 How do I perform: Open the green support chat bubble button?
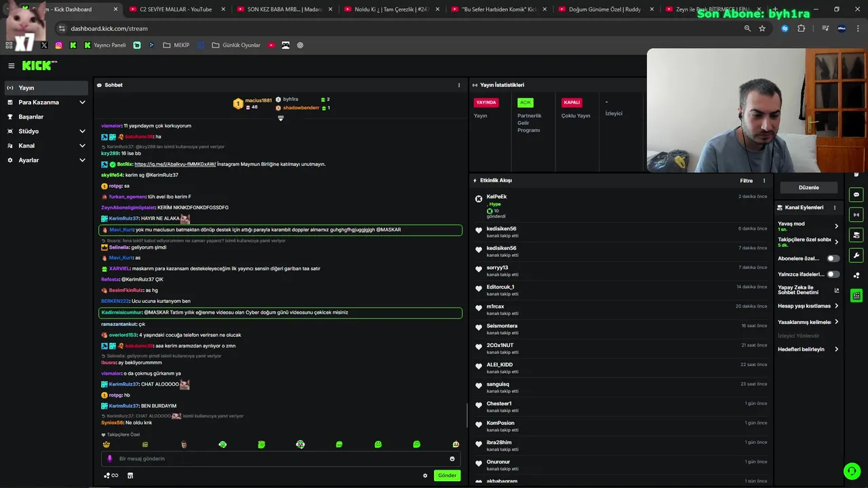tap(852, 471)
